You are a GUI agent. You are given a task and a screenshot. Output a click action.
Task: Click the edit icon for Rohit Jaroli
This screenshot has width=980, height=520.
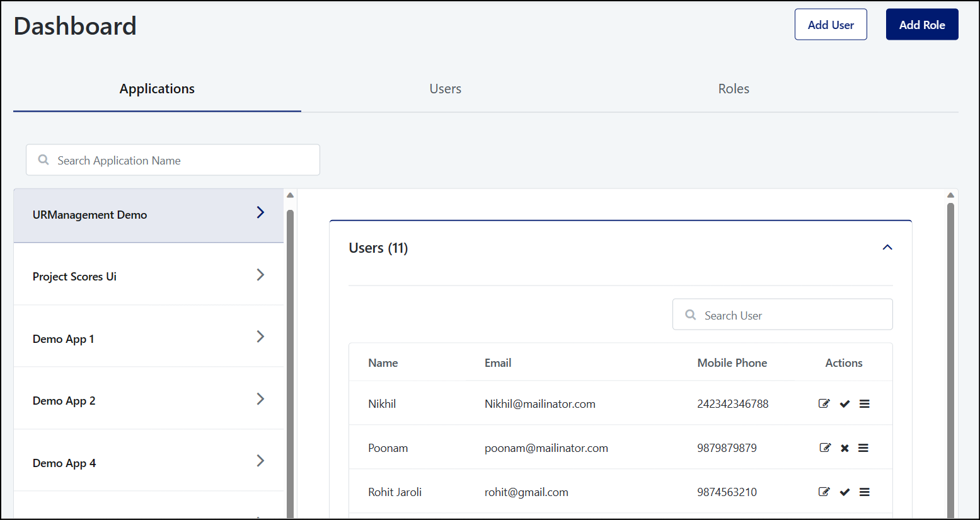824,492
